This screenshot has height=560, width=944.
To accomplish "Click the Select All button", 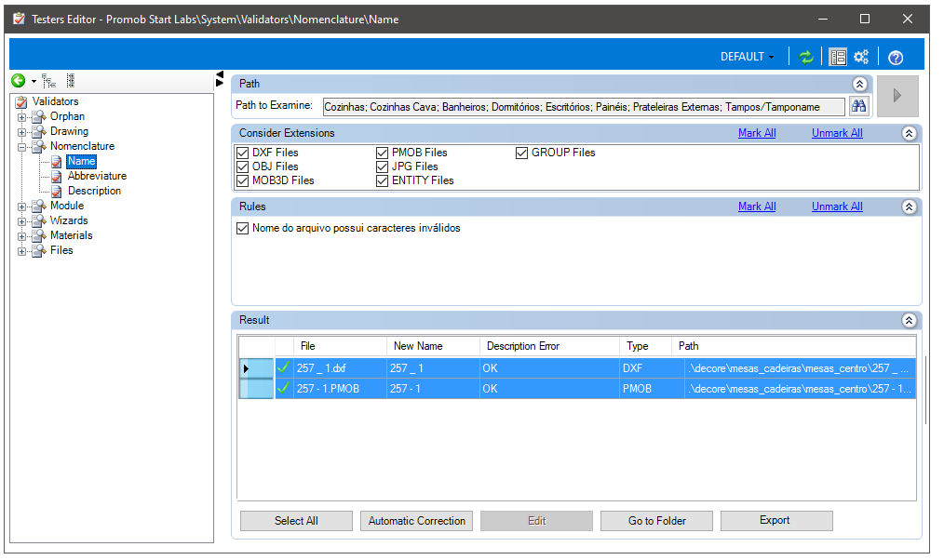I will [x=296, y=521].
